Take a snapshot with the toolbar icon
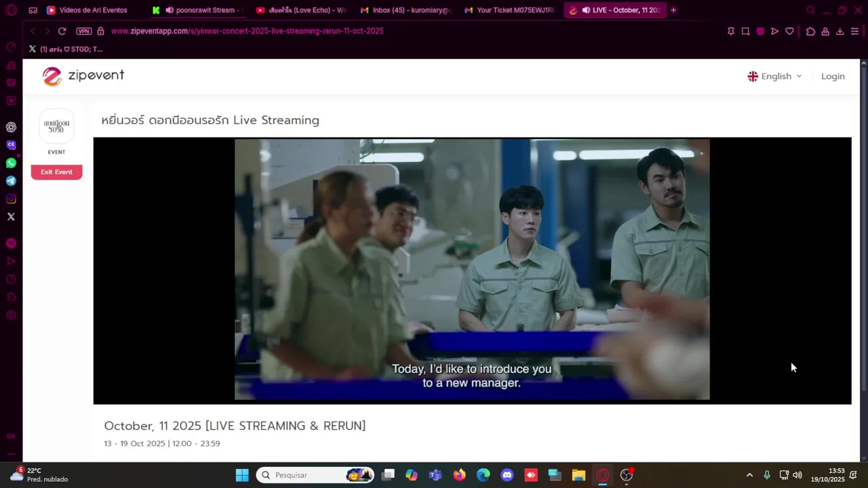The image size is (868, 488). 745,31
